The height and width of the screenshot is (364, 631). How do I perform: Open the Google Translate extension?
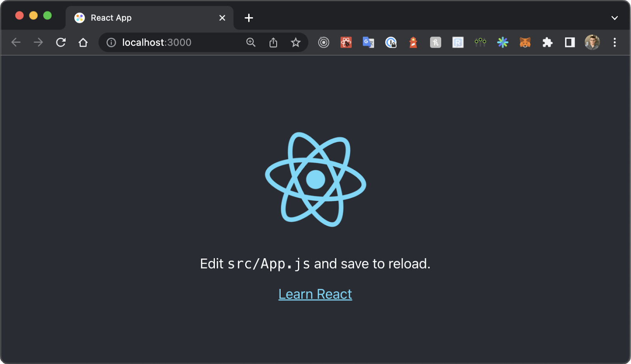tap(368, 42)
